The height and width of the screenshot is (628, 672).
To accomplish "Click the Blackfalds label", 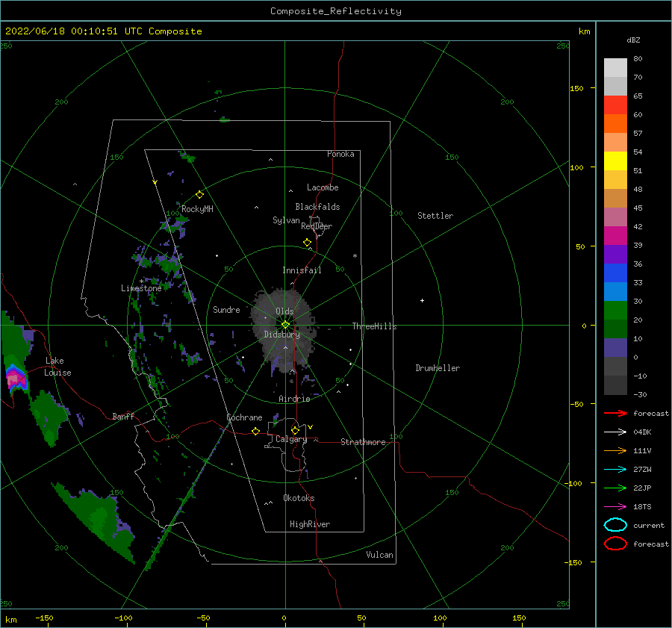I will coord(317,207).
